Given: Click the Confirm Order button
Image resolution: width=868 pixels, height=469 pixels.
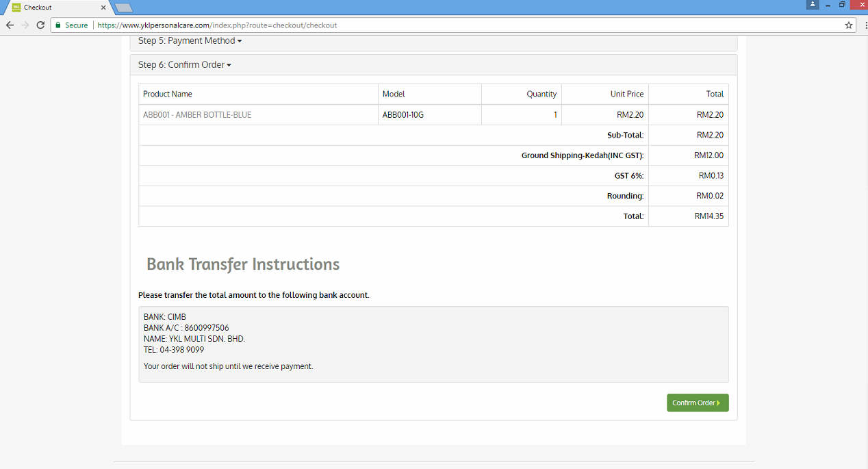Looking at the screenshot, I should tap(698, 403).
